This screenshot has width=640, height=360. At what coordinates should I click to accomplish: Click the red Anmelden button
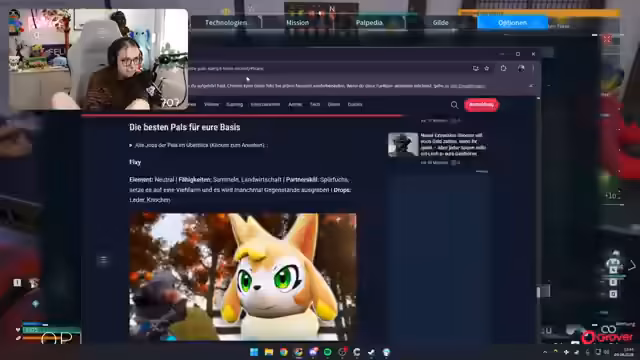point(481,105)
